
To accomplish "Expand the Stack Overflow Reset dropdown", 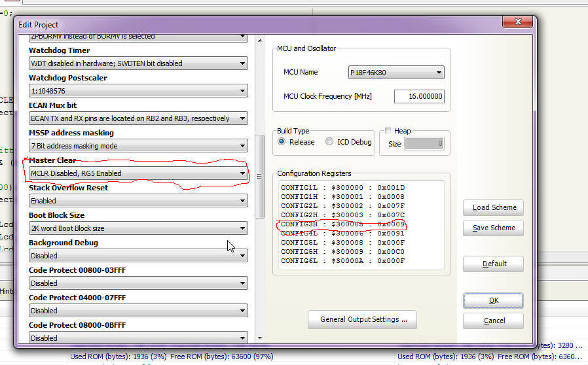I will tap(138, 201).
